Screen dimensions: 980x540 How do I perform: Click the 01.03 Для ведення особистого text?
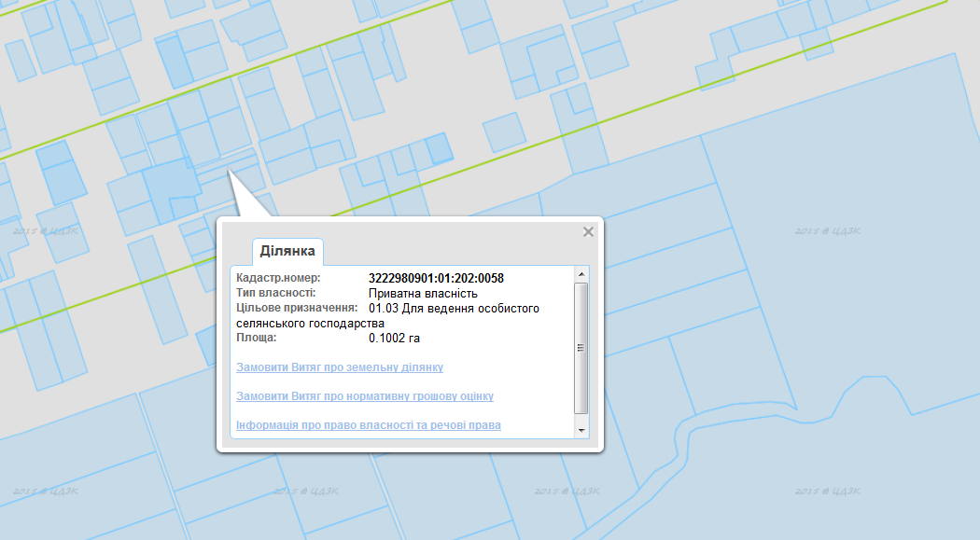pos(454,309)
